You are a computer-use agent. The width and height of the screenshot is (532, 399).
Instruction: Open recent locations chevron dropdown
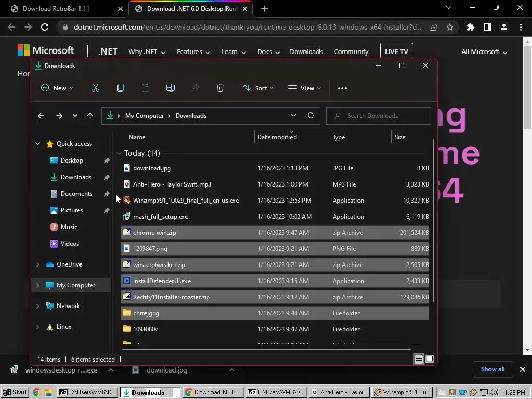pos(75,116)
